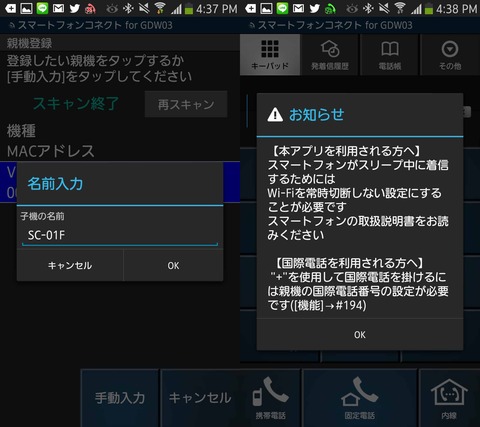Tap the bottom キャンセル button beside 手動入力
This screenshot has width=480, height=427.
click(x=200, y=398)
